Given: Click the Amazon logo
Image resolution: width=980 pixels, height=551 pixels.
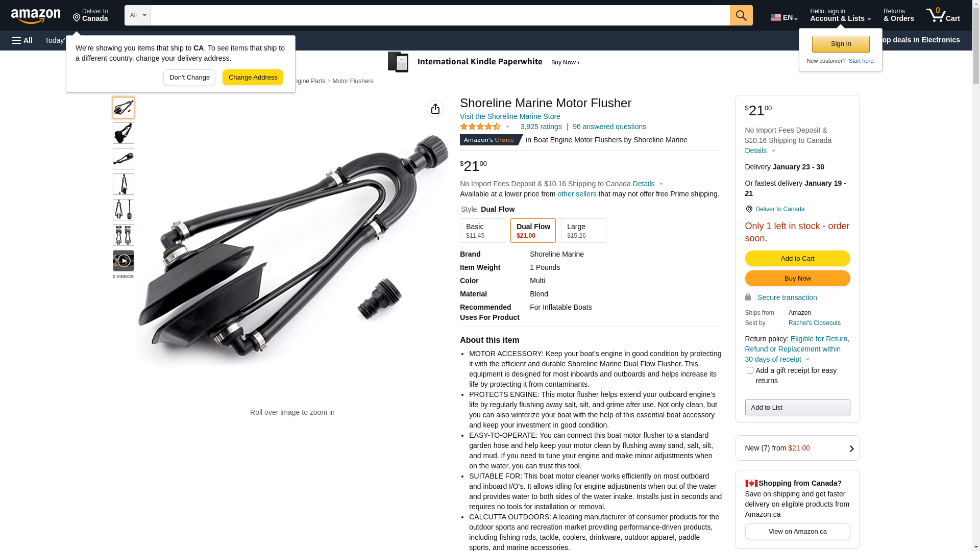Looking at the screenshot, I should (36, 16).
